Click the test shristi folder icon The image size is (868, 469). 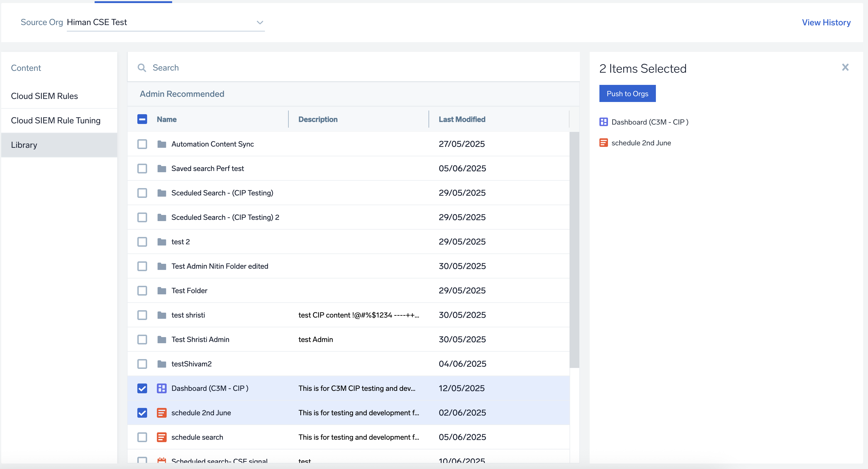(x=162, y=315)
